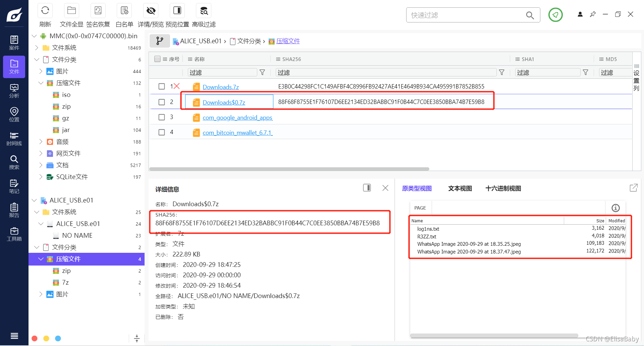Expand 文件系统 under MMC bin
The image size is (644, 346).
(37, 48)
